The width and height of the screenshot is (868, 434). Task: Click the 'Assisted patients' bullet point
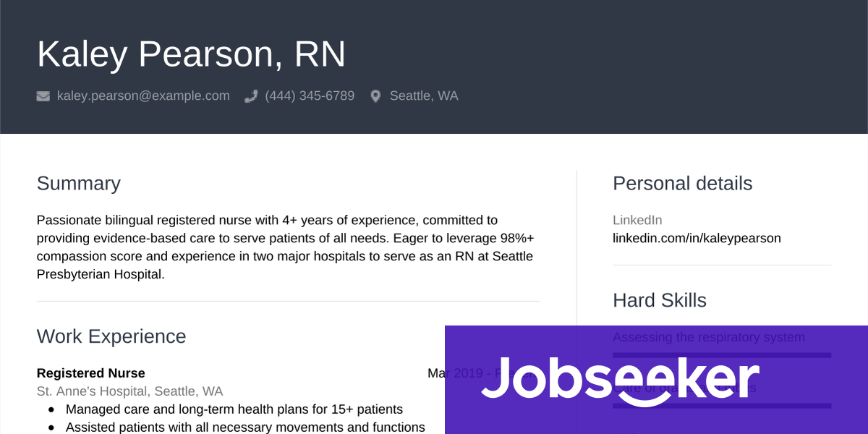tap(244, 427)
